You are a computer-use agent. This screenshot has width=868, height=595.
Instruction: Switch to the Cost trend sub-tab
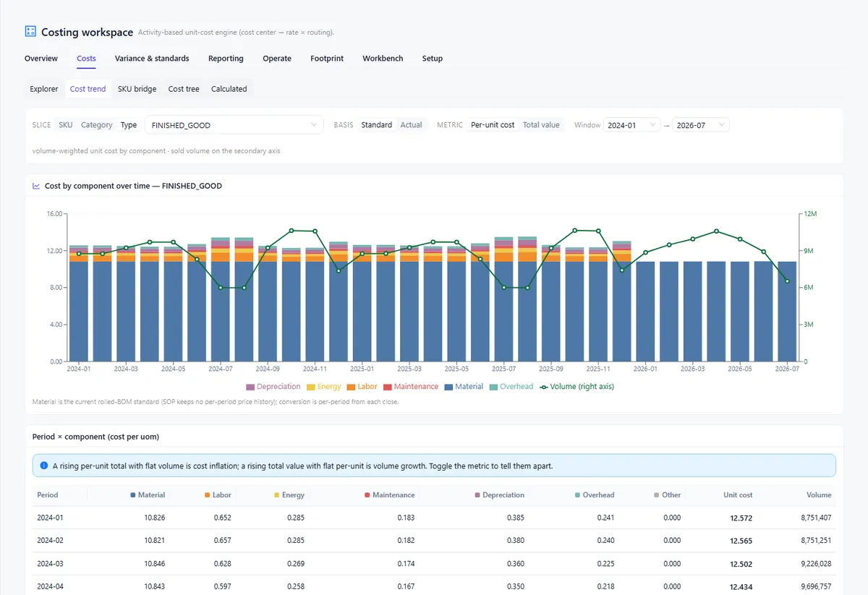(88, 89)
